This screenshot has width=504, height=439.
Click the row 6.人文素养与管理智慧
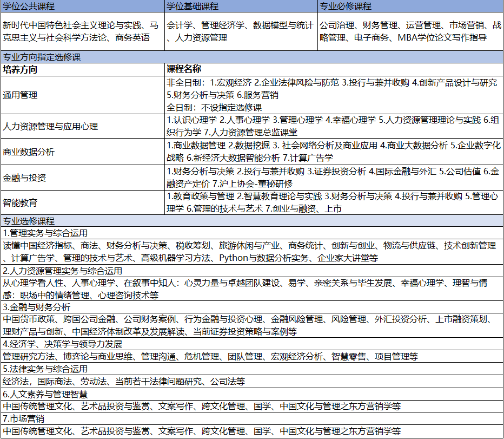(252, 394)
